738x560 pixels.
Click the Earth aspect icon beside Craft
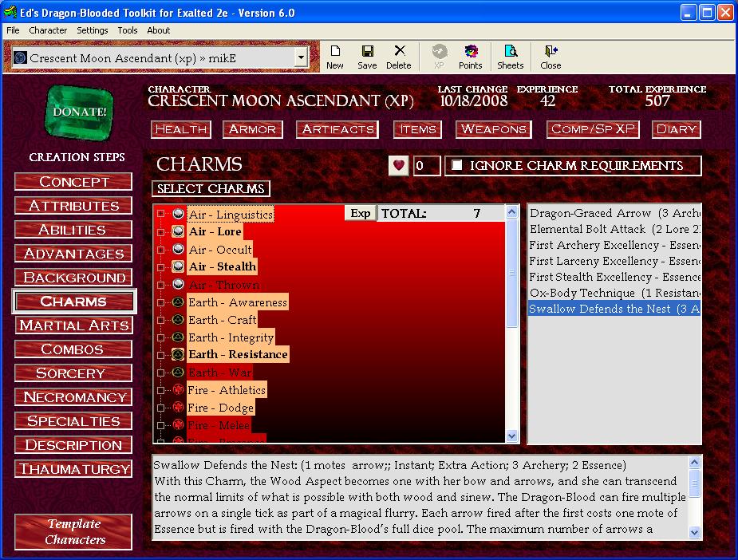point(178,320)
